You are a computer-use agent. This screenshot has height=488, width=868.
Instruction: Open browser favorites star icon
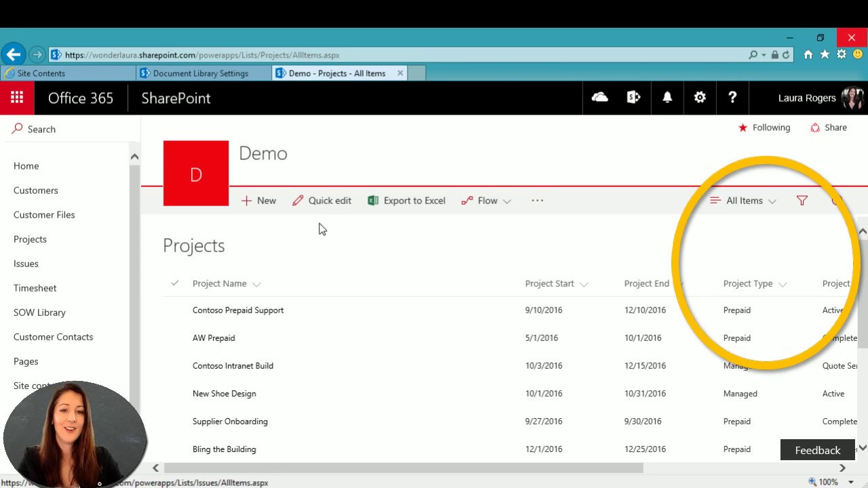825,54
